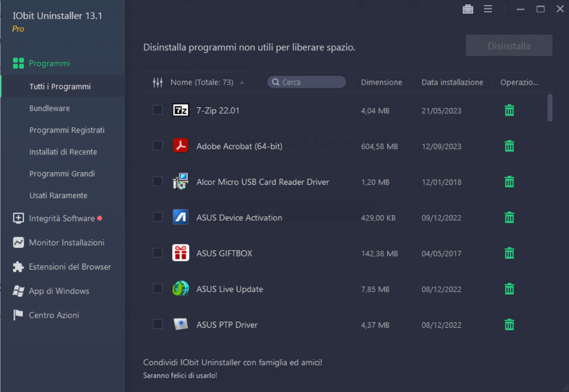Click trash icon for ASUS GIFTBOX
The height and width of the screenshot is (392, 569).
[x=509, y=253]
